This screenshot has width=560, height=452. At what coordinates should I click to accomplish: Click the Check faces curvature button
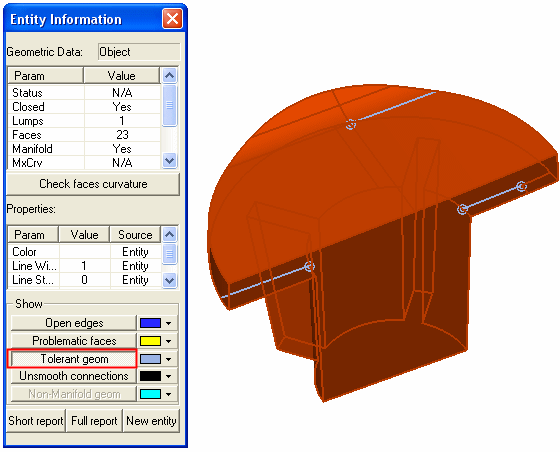point(93,184)
